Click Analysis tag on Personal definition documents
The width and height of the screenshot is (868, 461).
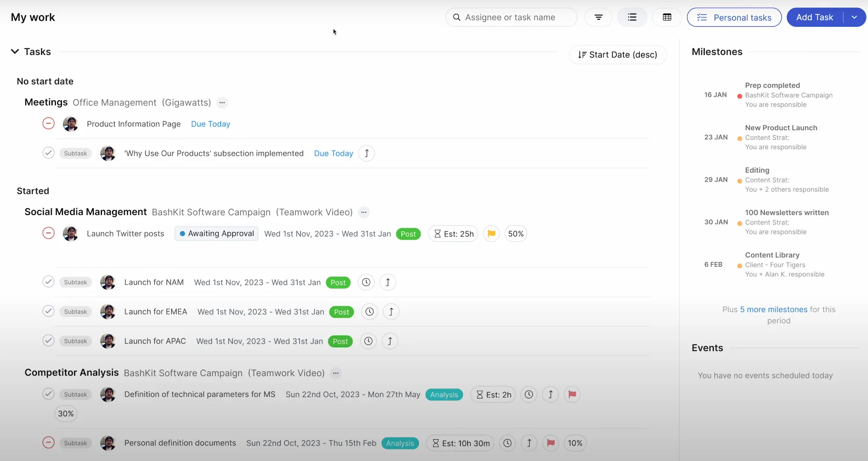pyautogui.click(x=400, y=443)
